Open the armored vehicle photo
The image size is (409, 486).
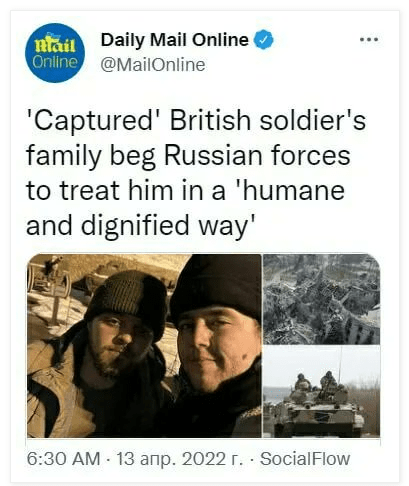coord(321,392)
